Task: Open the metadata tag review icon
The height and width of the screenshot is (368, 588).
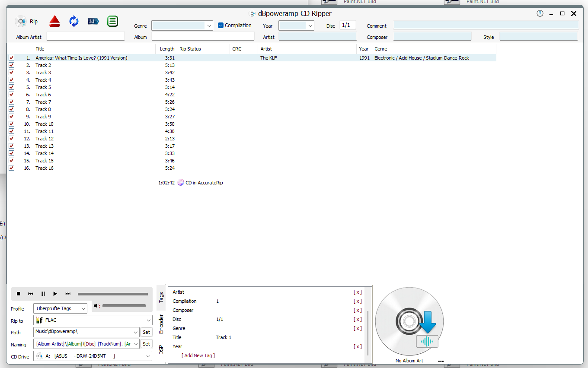Action: pos(93,21)
